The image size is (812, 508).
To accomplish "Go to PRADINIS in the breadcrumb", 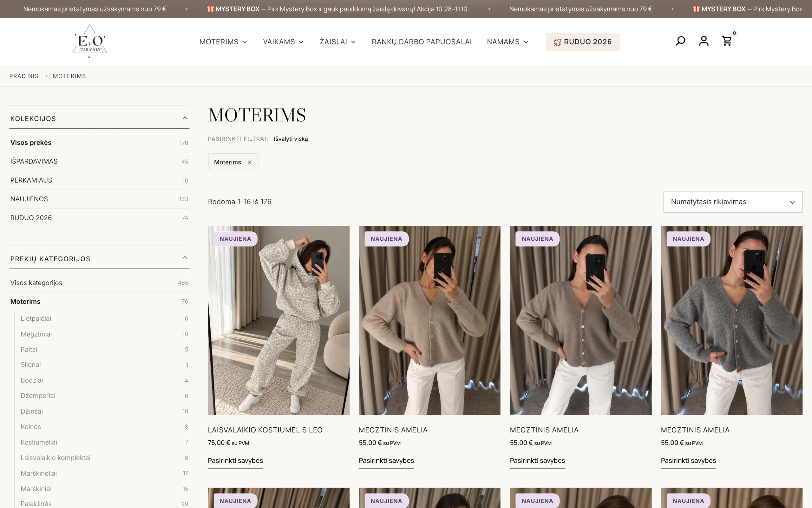I will 24,76.
